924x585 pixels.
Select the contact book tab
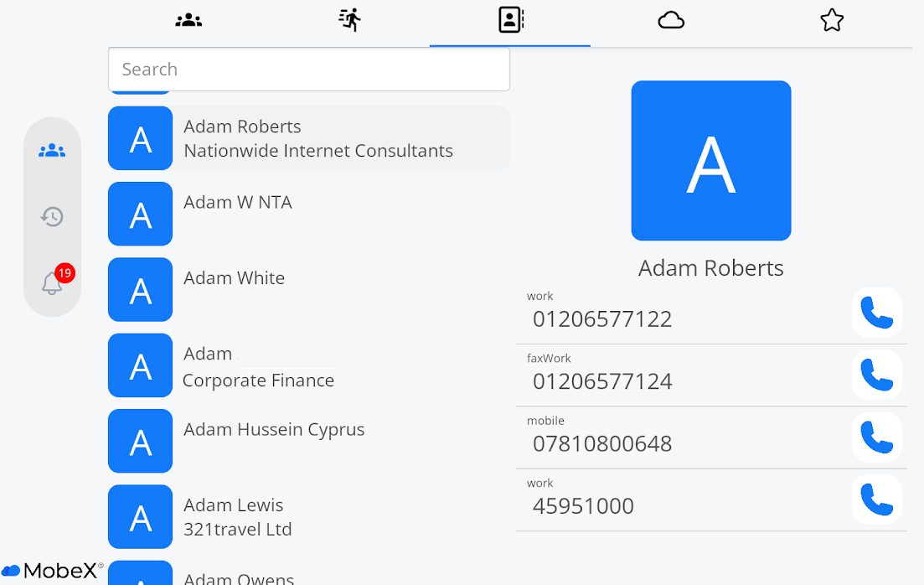pyautogui.click(x=510, y=20)
